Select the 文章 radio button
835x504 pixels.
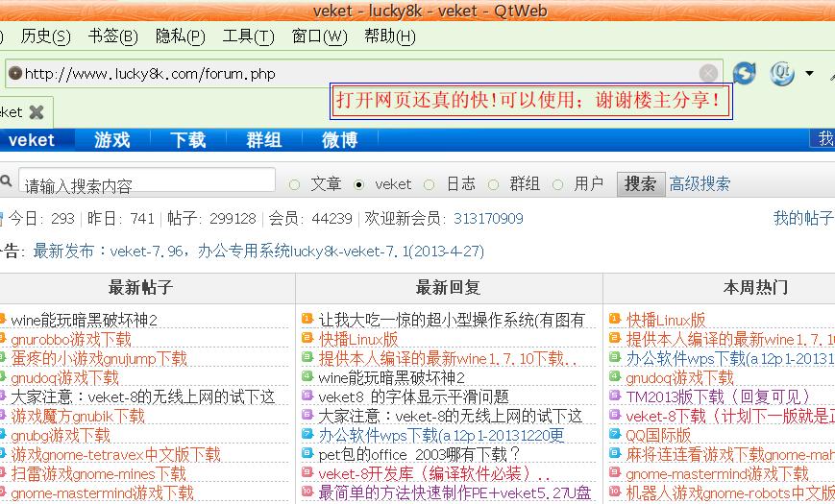tap(294, 184)
